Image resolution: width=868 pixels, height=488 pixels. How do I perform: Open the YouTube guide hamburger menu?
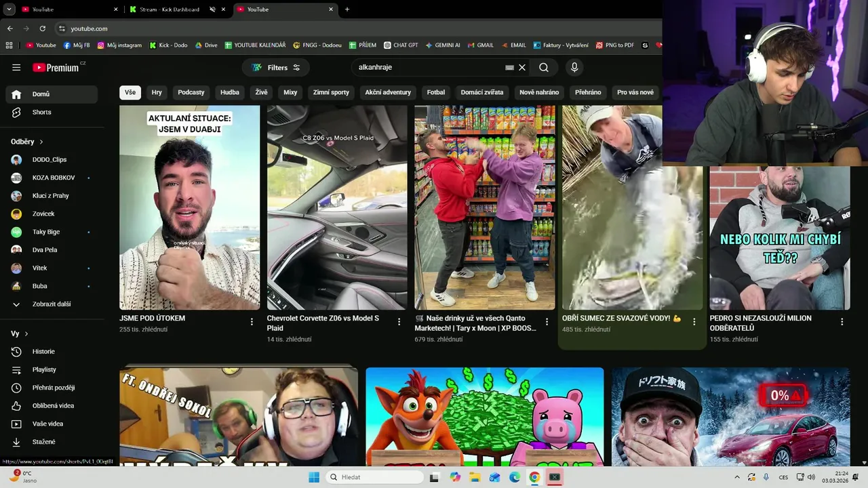[16, 67]
